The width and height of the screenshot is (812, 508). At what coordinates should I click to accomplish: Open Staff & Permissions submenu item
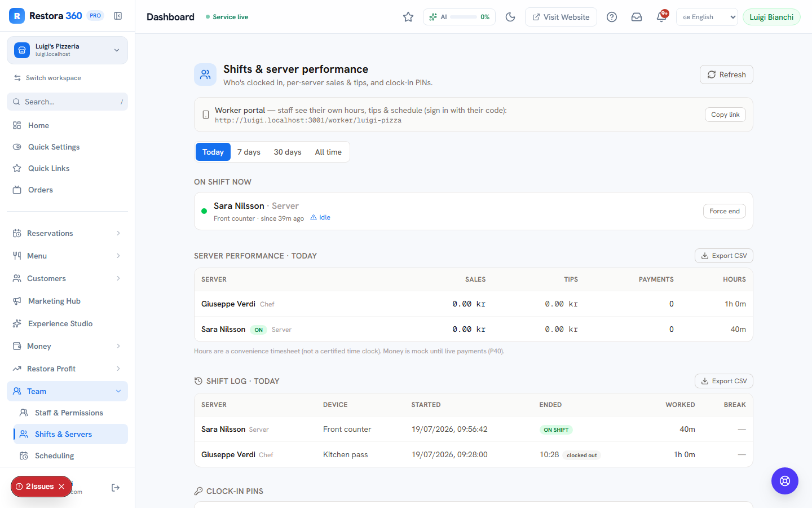click(70, 413)
